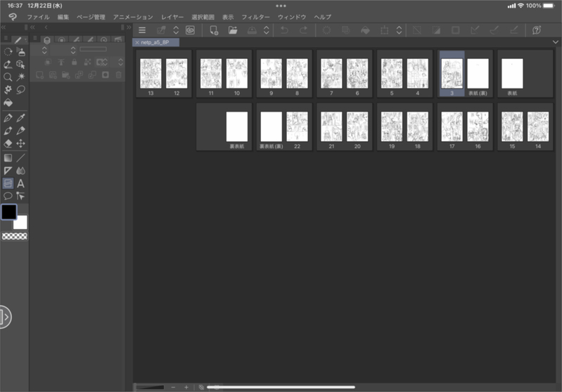Choose the Text tool
Image resolution: width=562 pixels, height=392 pixels.
tap(20, 183)
